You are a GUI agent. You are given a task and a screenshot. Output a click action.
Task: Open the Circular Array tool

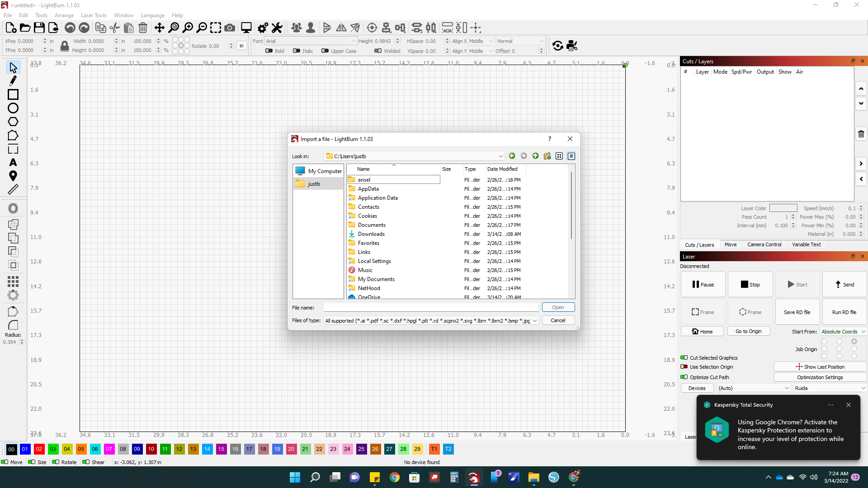tap(13, 295)
